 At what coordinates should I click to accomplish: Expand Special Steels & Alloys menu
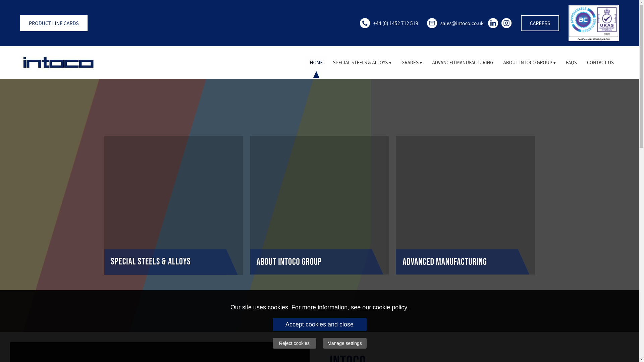(362, 62)
